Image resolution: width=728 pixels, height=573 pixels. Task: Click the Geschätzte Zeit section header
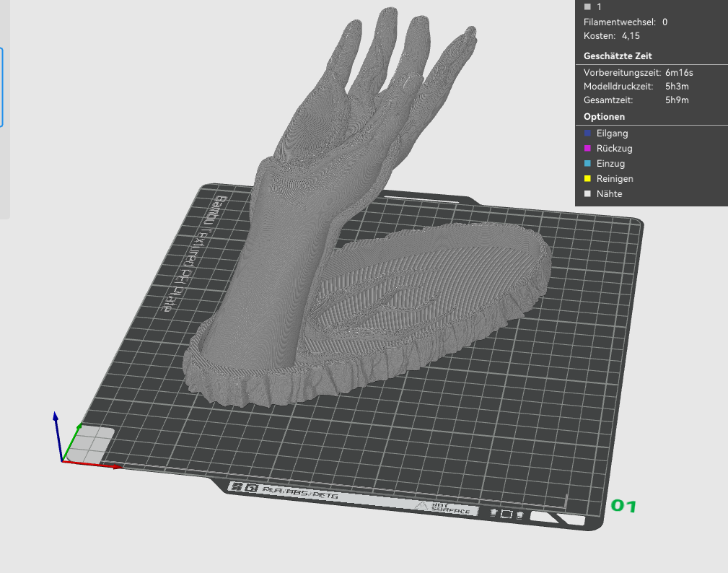(618, 56)
